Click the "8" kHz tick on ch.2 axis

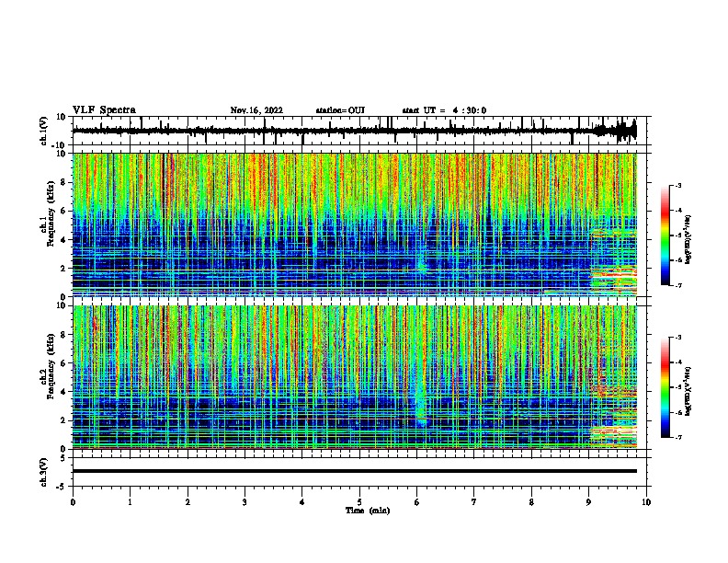pos(63,335)
